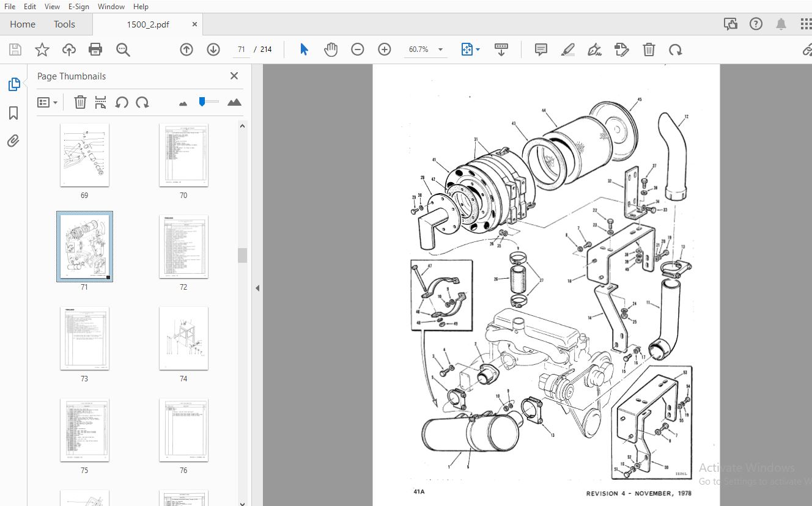Rotate thumbnails counterclockwise in panel
This screenshot has width=812, height=506.
[122, 103]
